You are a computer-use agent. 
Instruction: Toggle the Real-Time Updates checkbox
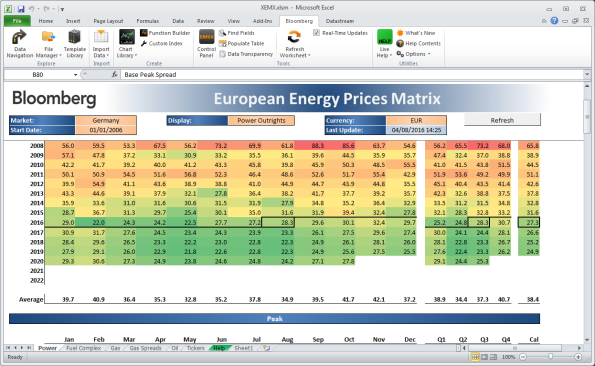pos(316,33)
